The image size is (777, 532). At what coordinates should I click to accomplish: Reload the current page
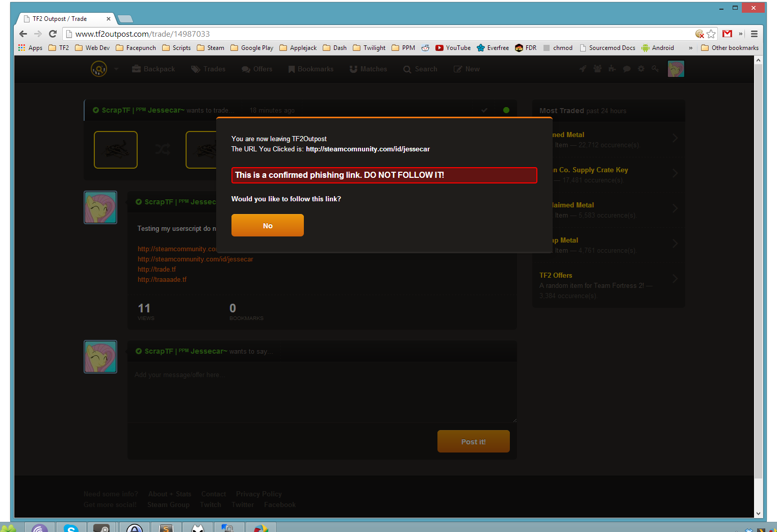point(53,34)
